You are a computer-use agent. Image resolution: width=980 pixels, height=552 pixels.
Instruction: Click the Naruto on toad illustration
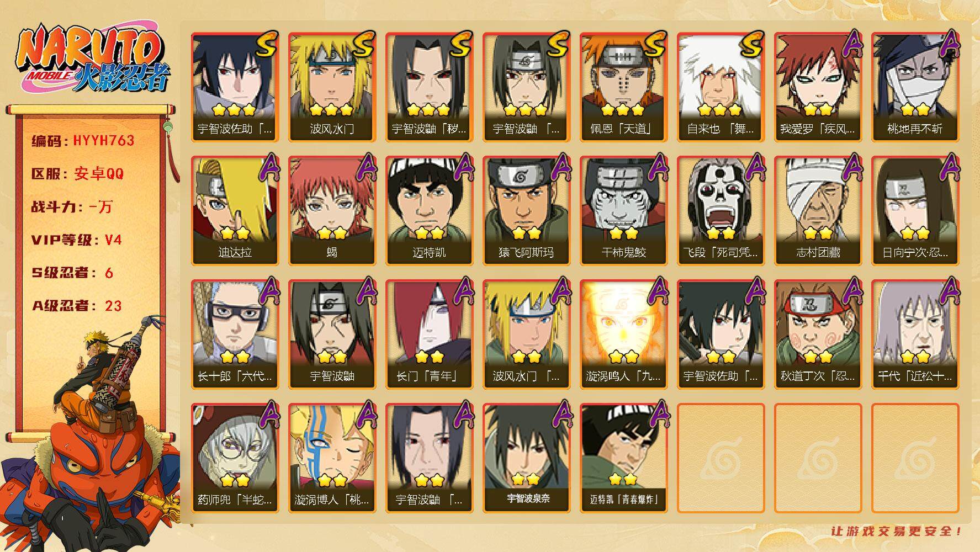tap(91, 436)
